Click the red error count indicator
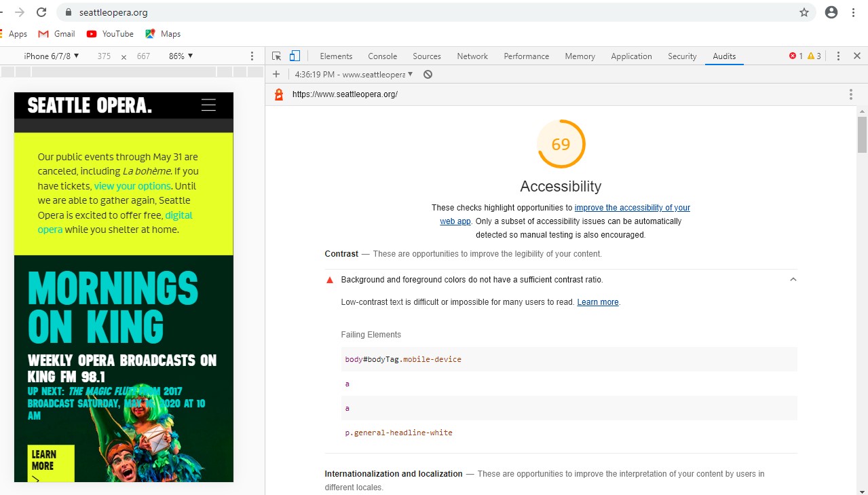The height and width of the screenshot is (495, 868). click(795, 56)
